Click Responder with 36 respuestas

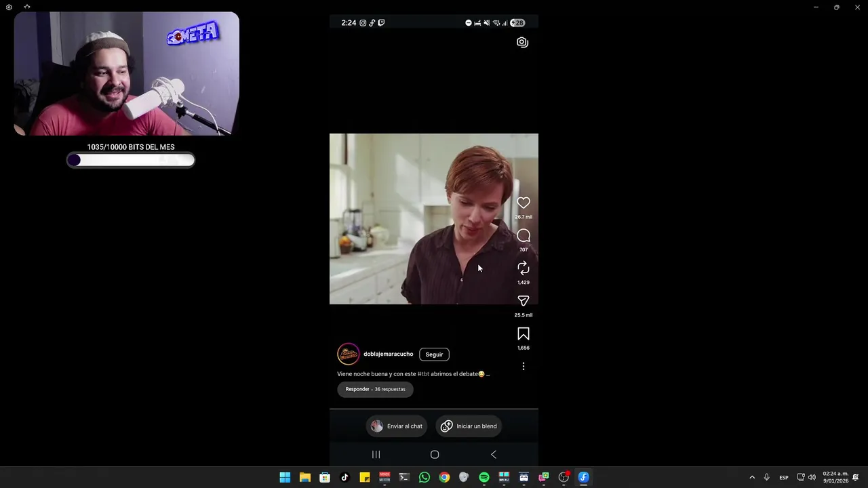[375, 389]
